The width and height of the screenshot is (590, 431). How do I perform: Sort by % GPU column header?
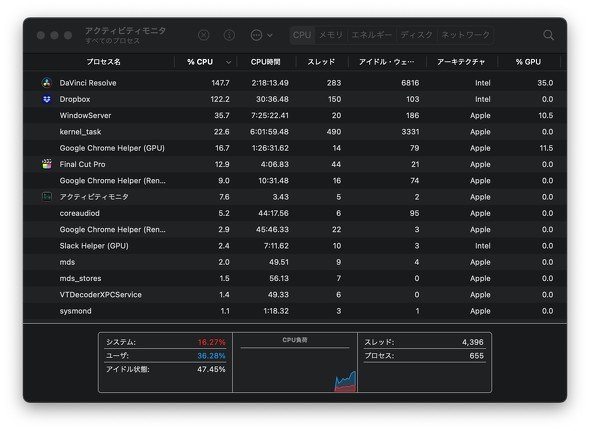click(x=528, y=62)
